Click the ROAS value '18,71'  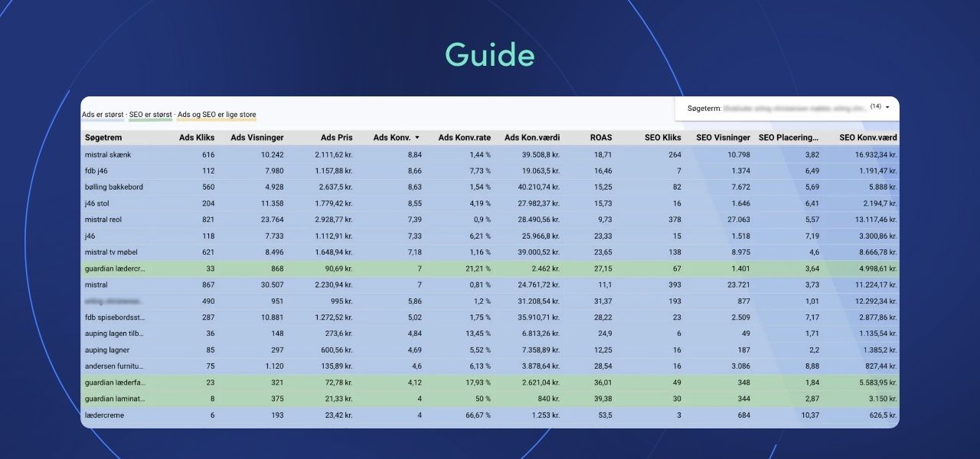(603, 155)
